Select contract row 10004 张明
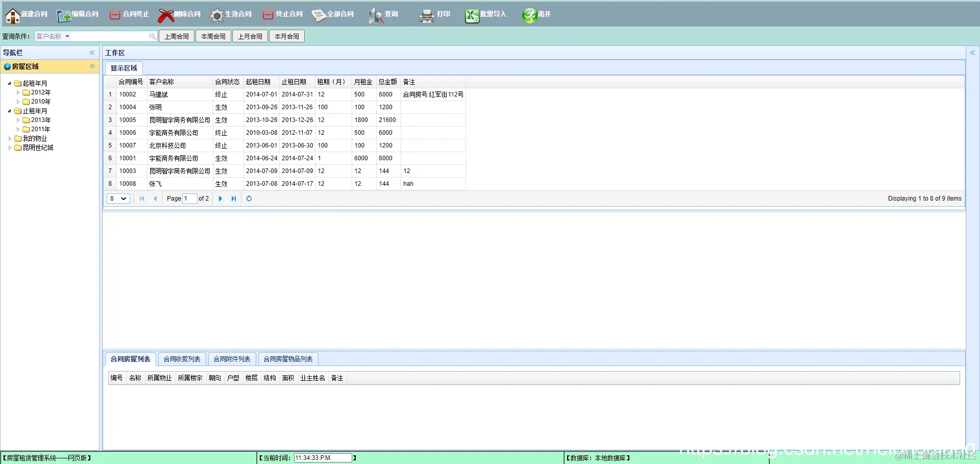Screen dimensions: 980x464 coord(285,107)
